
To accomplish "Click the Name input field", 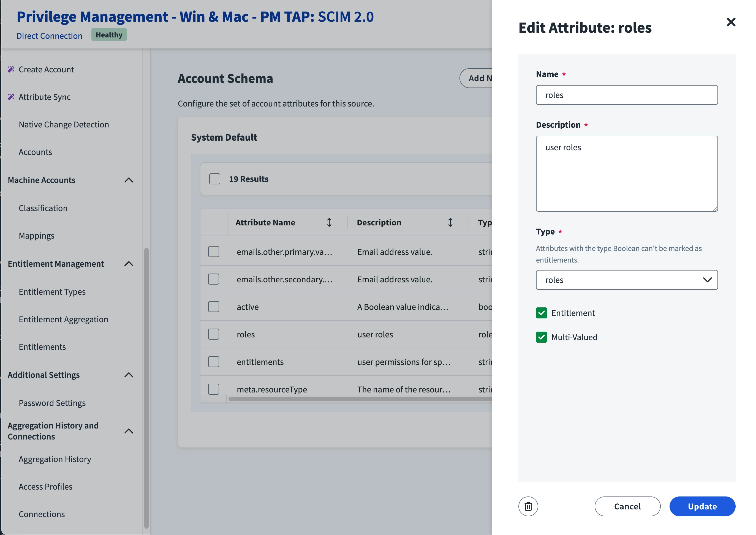I will (x=627, y=95).
